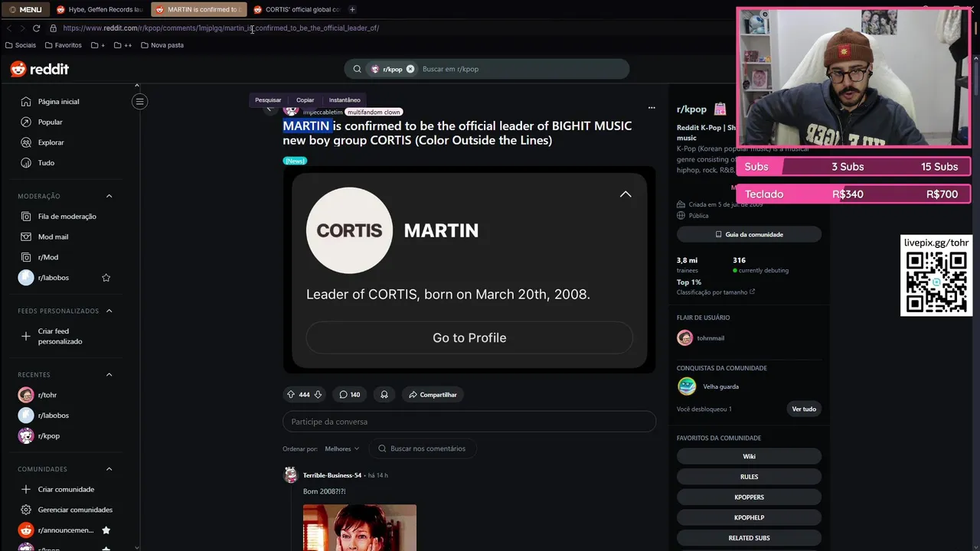Open the Melhores sort dropdown
The width and height of the screenshot is (980, 551).
(x=341, y=448)
